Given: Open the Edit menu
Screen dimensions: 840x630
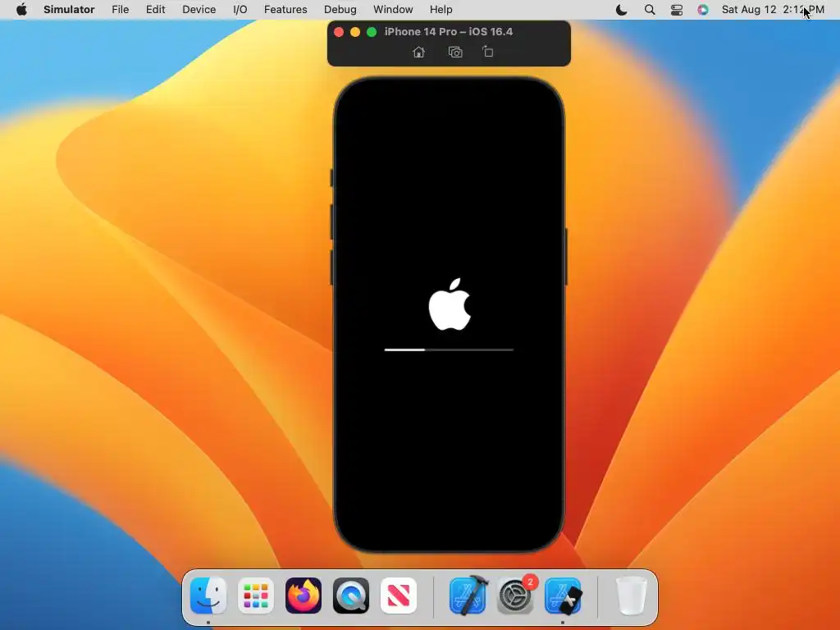Looking at the screenshot, I should click(x=155, y=10).
